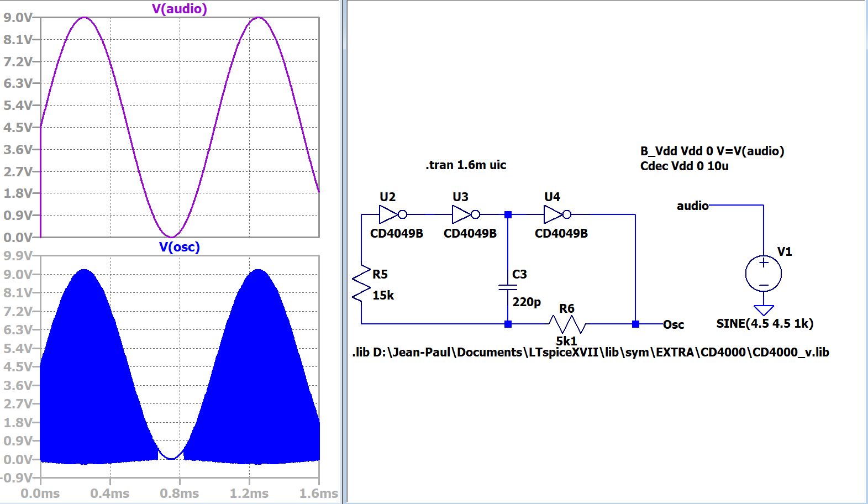Click the 5k1 value of R6
The width and height of the screenshot is (868, 504).
click(x=567, y=341)
